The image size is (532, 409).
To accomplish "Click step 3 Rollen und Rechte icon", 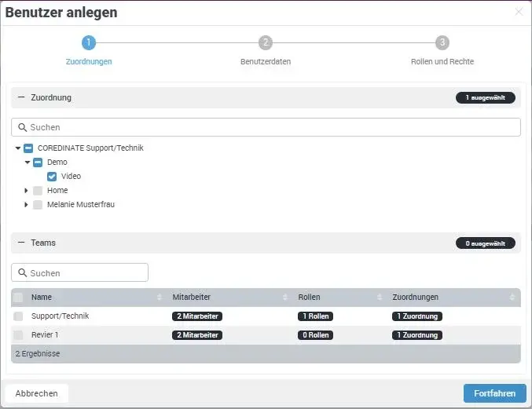I will (442, 42).
